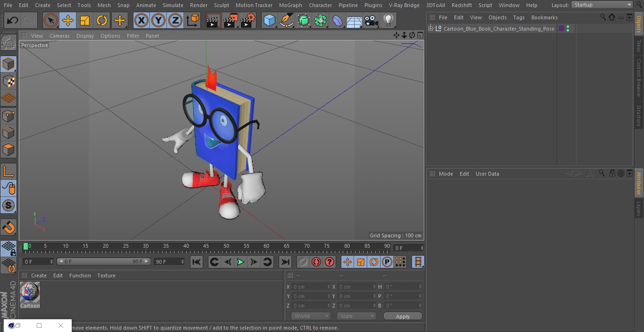Add a Floor environment object

[355, 20]
